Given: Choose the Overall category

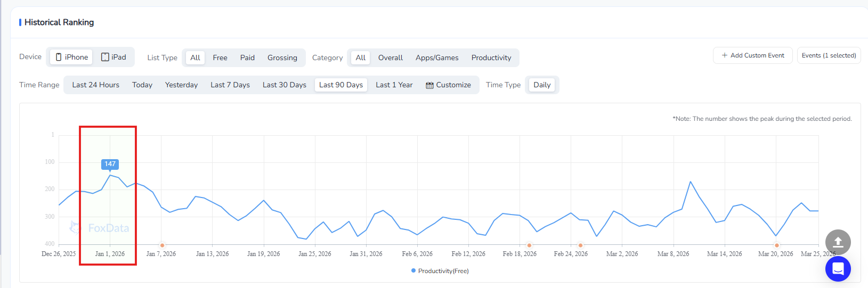Looking at the screenshot, I should (x=390, y=57).
